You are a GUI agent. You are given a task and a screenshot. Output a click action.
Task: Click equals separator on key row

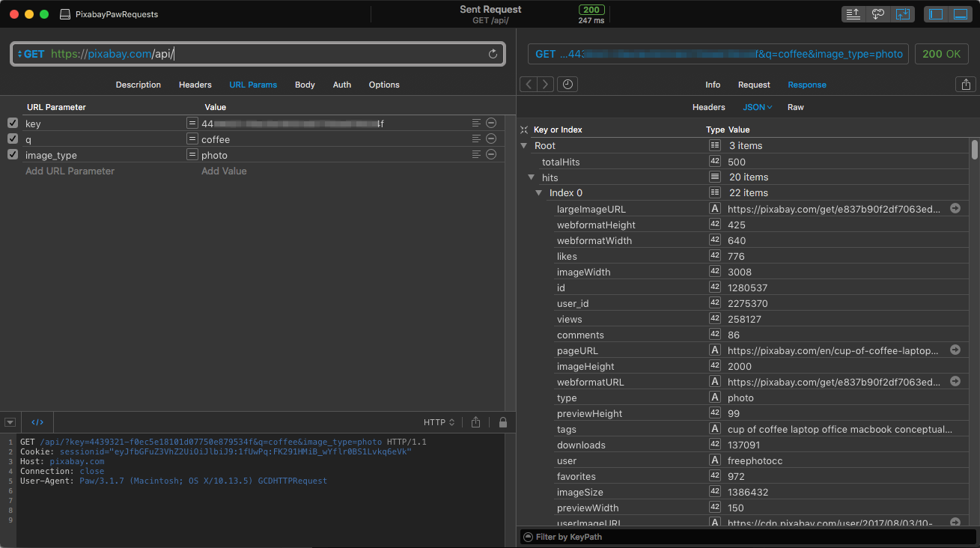pos(192,123)
